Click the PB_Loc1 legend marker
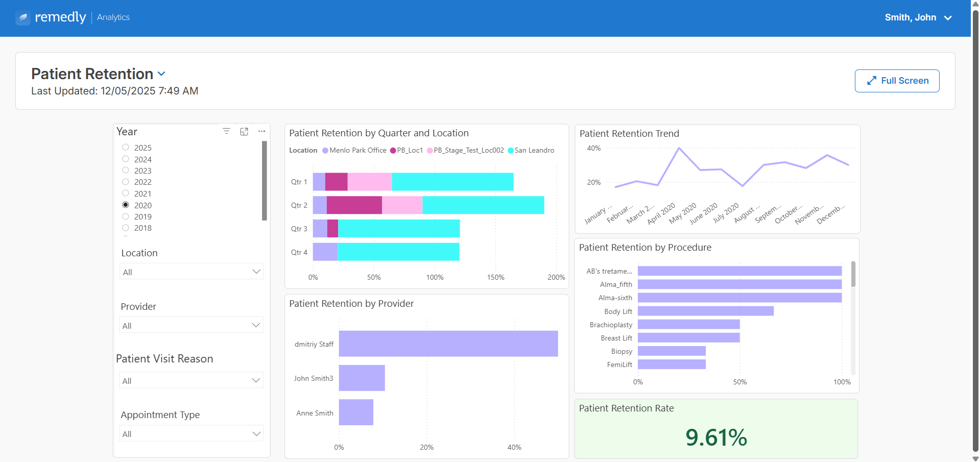 393,151
